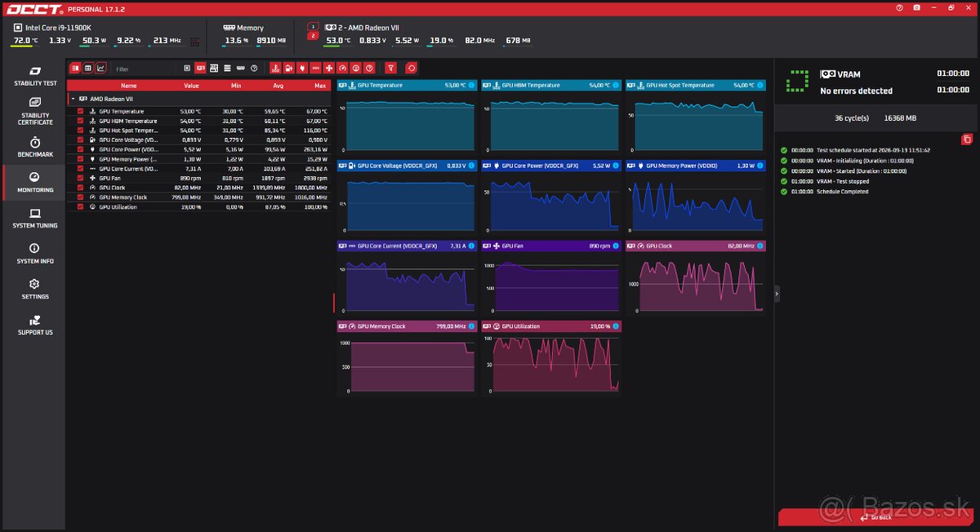Open the Stability Test section

tap(34, 76)
